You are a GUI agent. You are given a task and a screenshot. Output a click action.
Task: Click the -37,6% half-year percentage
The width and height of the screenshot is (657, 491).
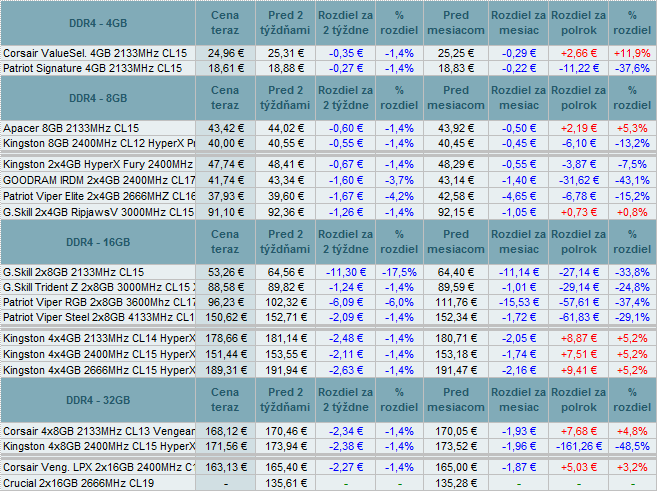click(632, 68)
